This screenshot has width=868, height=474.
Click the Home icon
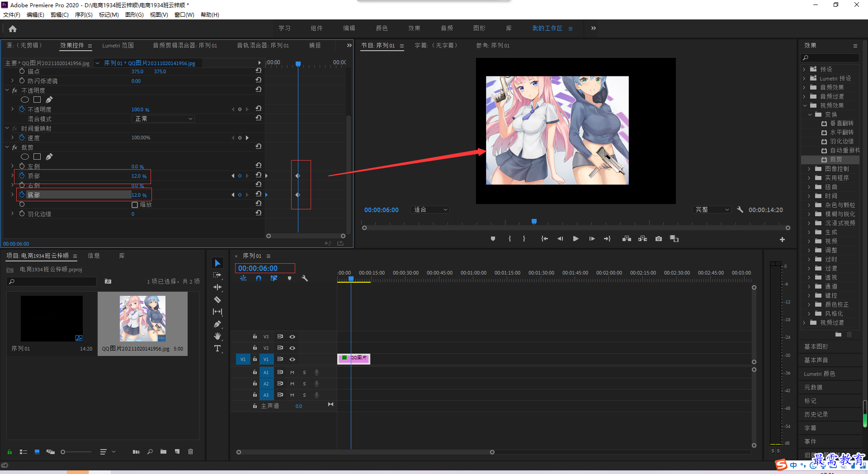click(x=13, y=28)
